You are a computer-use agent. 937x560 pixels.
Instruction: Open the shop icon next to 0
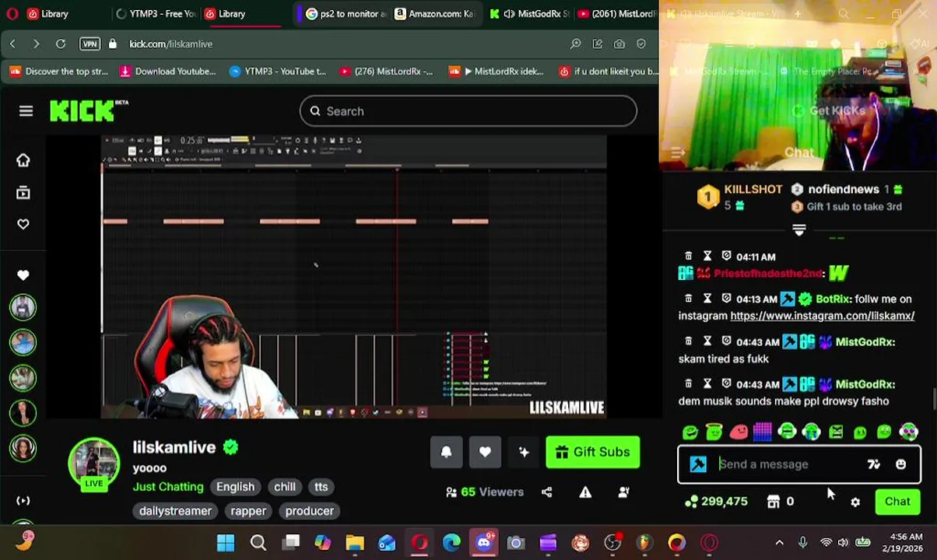point(774,502)
